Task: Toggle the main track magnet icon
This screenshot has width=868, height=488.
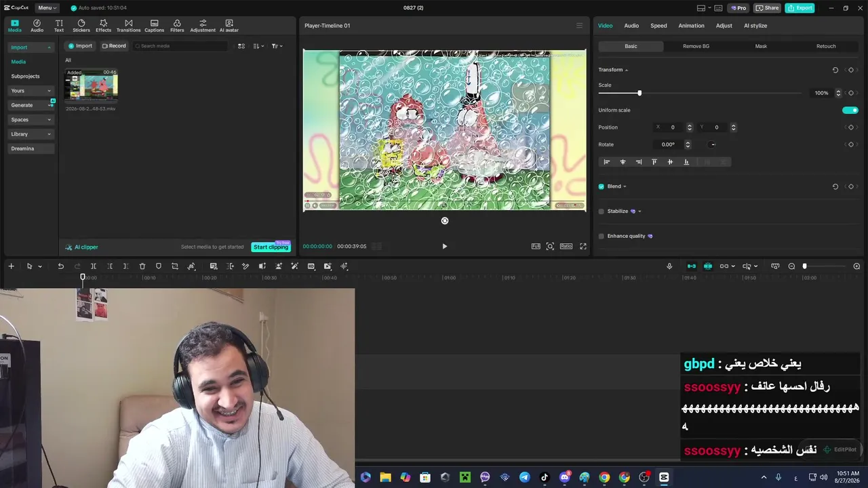Action: pos(691,266)
